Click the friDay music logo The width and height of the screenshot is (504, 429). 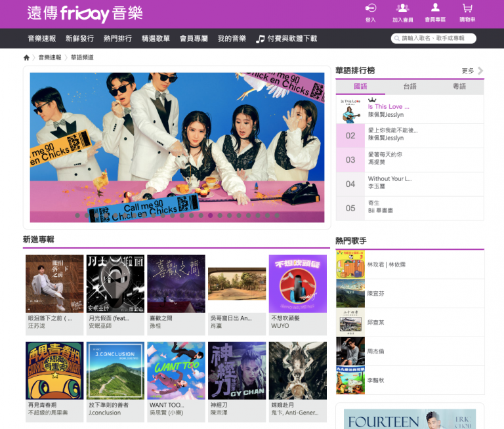click(x=85, y=13)
